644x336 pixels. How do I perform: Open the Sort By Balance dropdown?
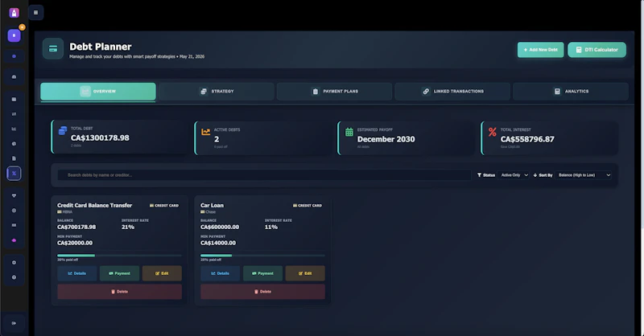[x=583, y=175]
